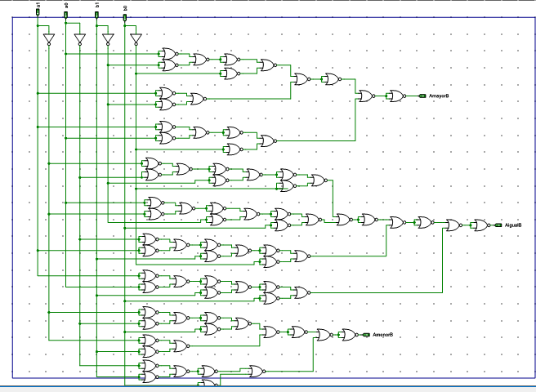This screenshot has width=536, height=392.
Task: Select the NOT gate below a1
Action: click(48, 38)
